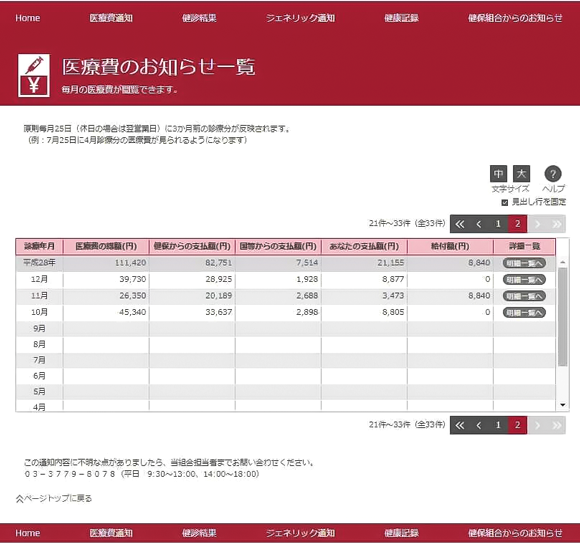Open Home in footer navigation
Image resolution: width=580 pixels, height=543 pixels.
click(28, 533)
